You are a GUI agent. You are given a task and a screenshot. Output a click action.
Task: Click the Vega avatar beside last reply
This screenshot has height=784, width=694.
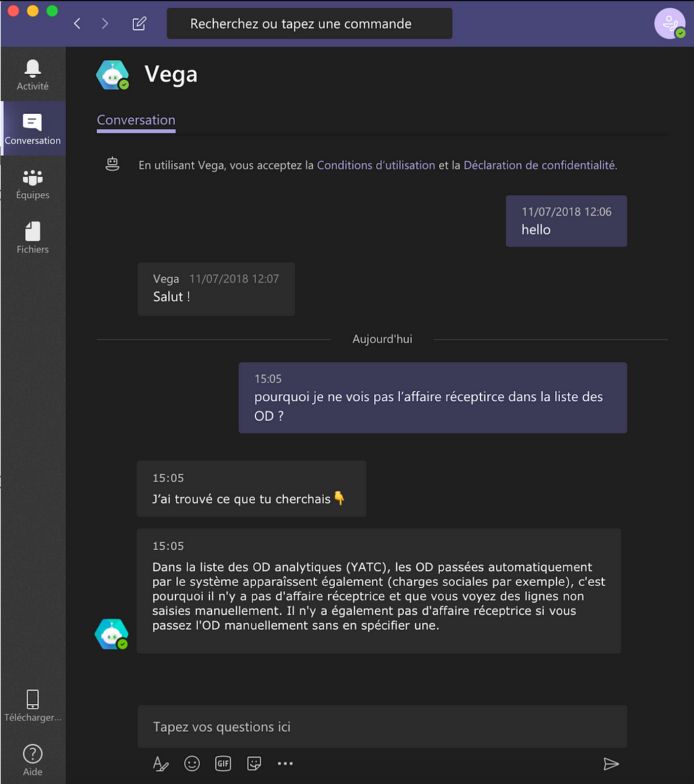(112, 634)
